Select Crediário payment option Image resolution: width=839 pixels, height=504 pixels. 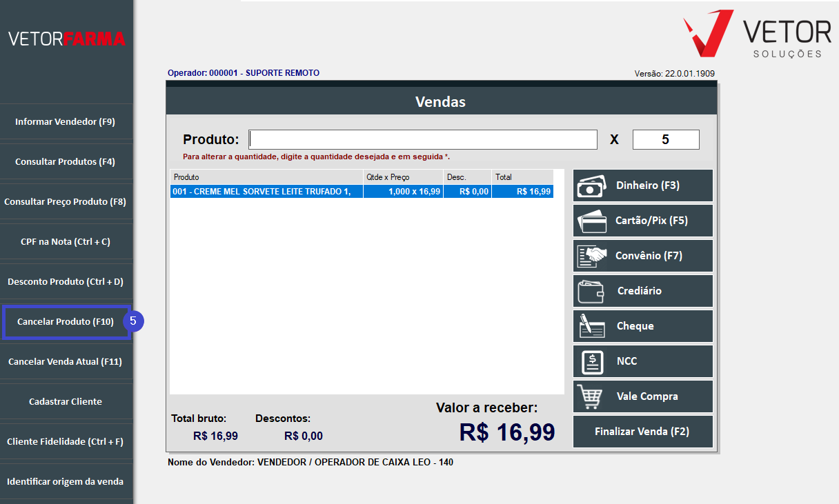click(x=643, y=291)
